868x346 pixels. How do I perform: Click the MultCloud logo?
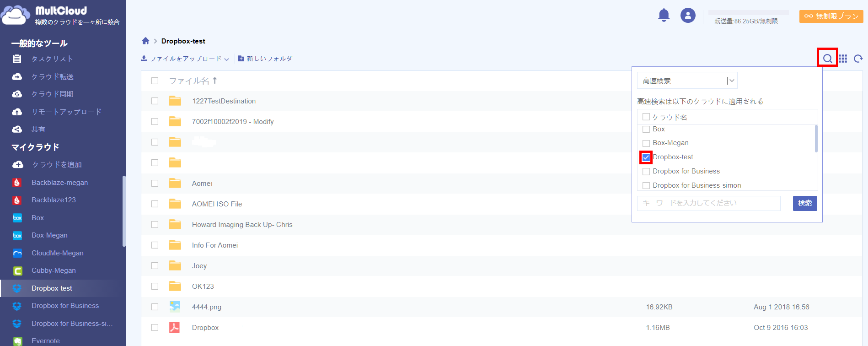[61, 15]
